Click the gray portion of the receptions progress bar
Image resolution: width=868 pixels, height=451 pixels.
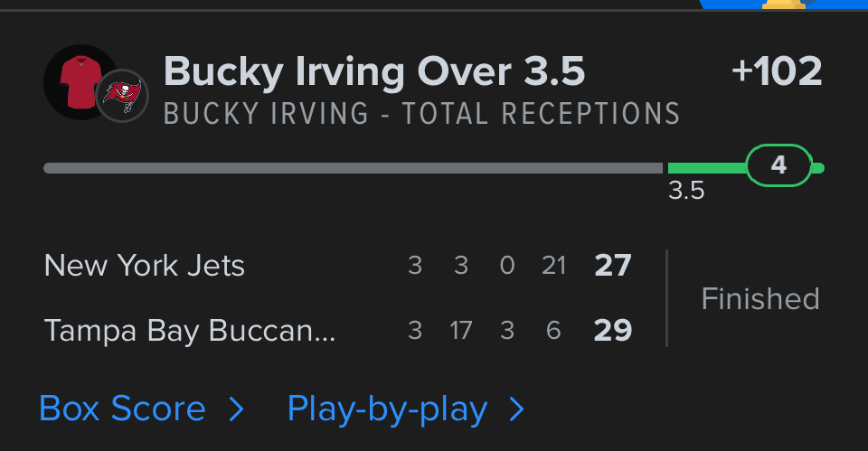click(353, 168)
